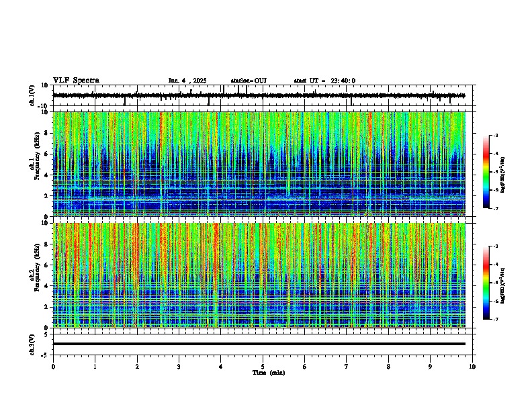Click inside the ch.2 spectrogram plot
This screenshot has width=532, height=411.
(x=259, y=275)
